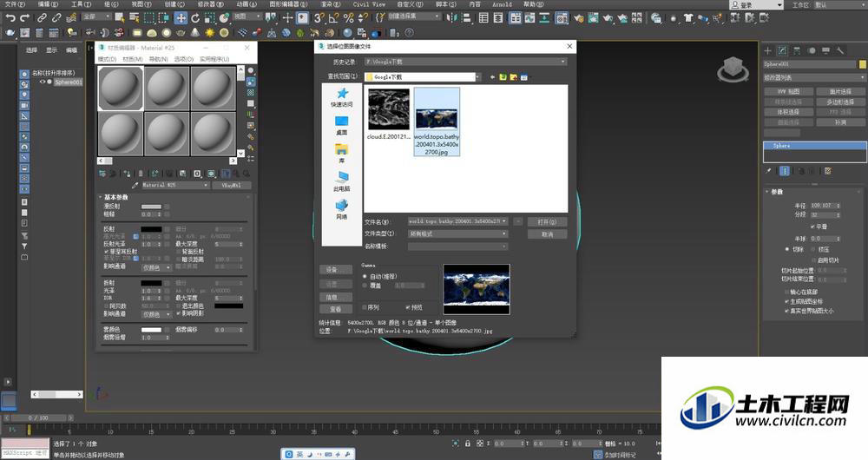868x460 pixels.
Task: Toggle the Percent Snap button
Action: point(348,17)
